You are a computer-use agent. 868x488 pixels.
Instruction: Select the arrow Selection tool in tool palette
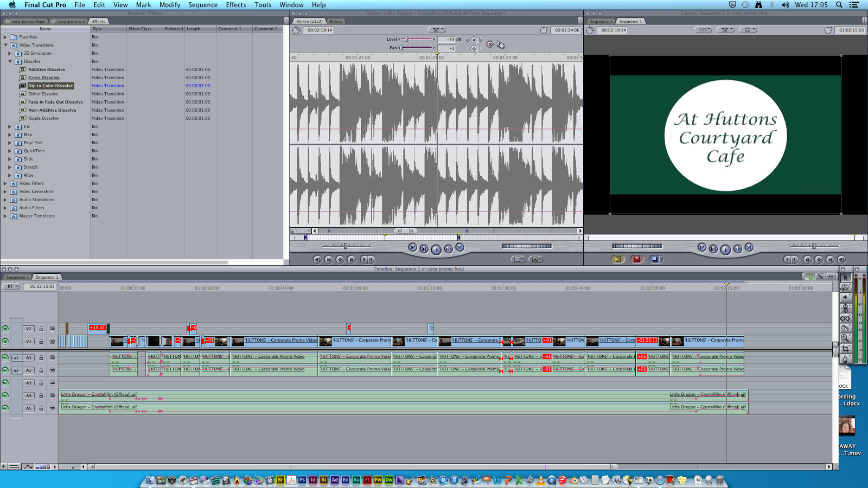pyautogui.click(x=845, y=278)
